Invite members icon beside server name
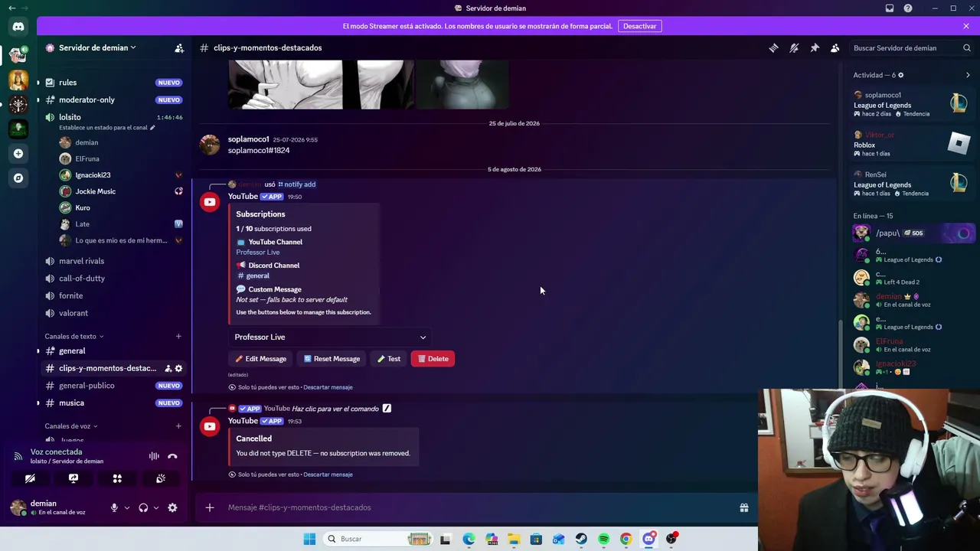The width and height of the screenshot is (980, 551). 179,47
